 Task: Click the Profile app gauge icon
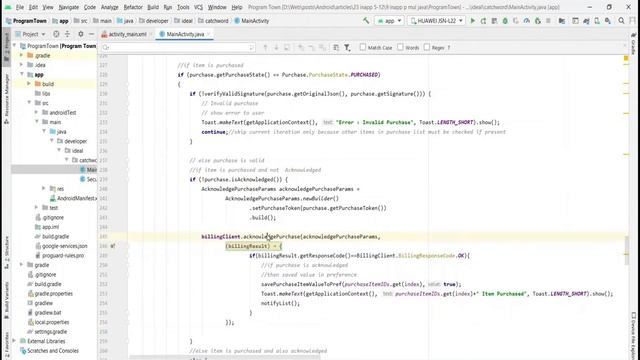click(527, 20)
